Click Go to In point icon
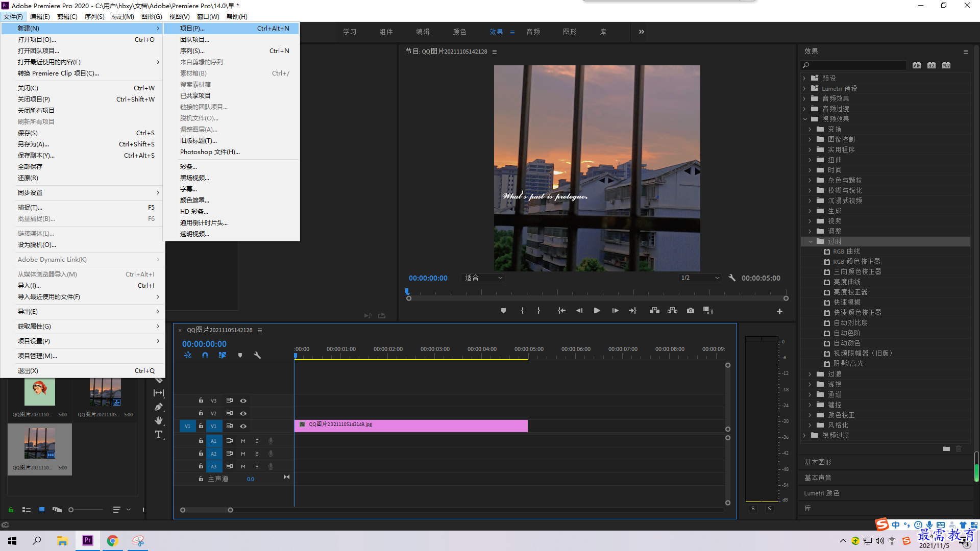Viewport: 980px width, 551px height. (x=561, y=311)
